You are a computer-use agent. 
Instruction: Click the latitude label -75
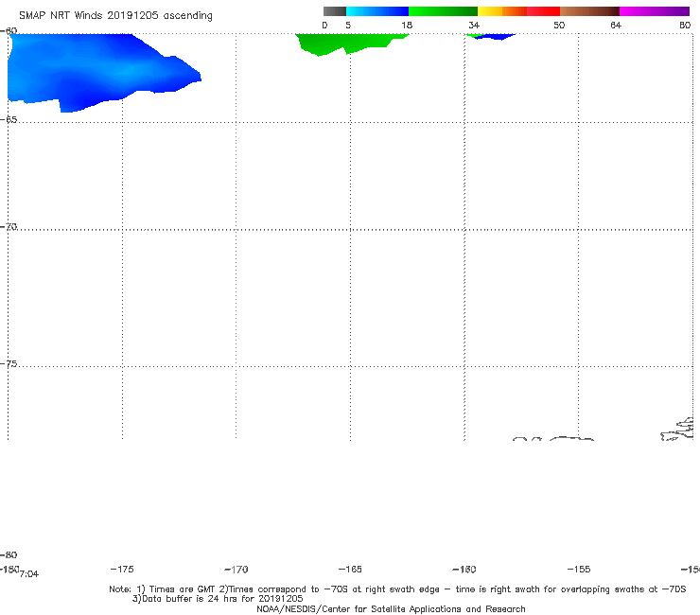9,363
